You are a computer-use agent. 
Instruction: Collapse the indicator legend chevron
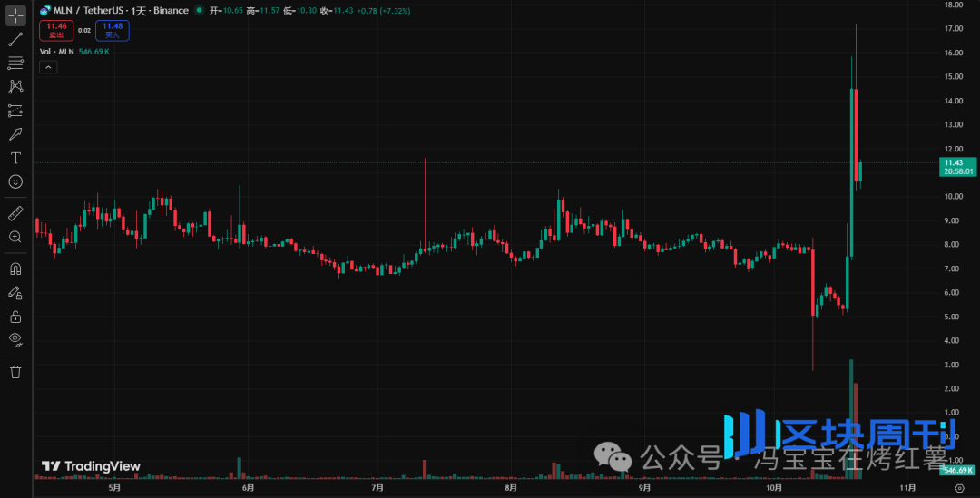47,66
